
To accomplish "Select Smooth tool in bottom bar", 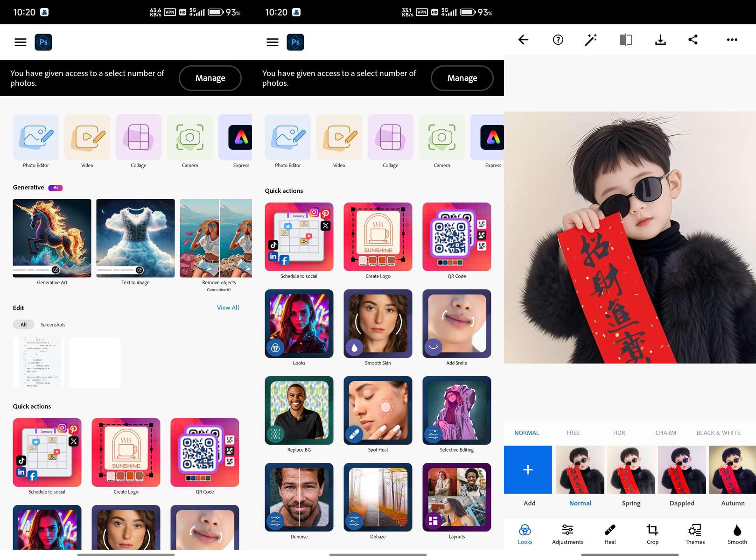I will pos(737,534).
